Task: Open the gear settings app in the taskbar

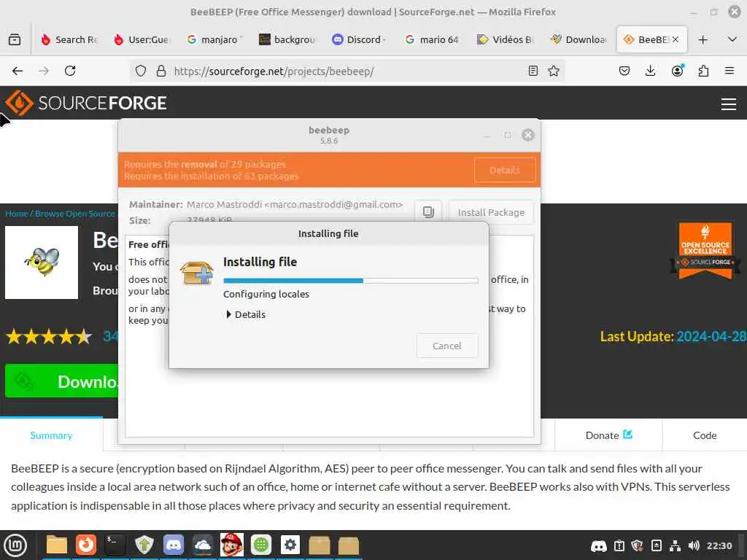Action: pos(290,545)
